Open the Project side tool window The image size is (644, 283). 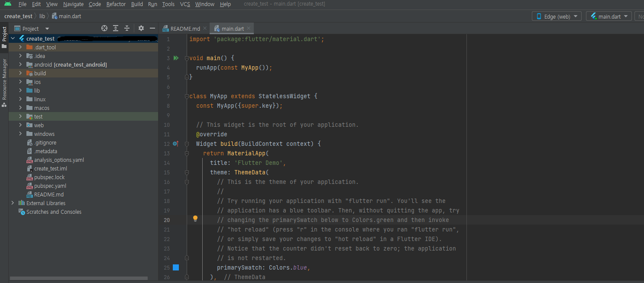(4, 38)
